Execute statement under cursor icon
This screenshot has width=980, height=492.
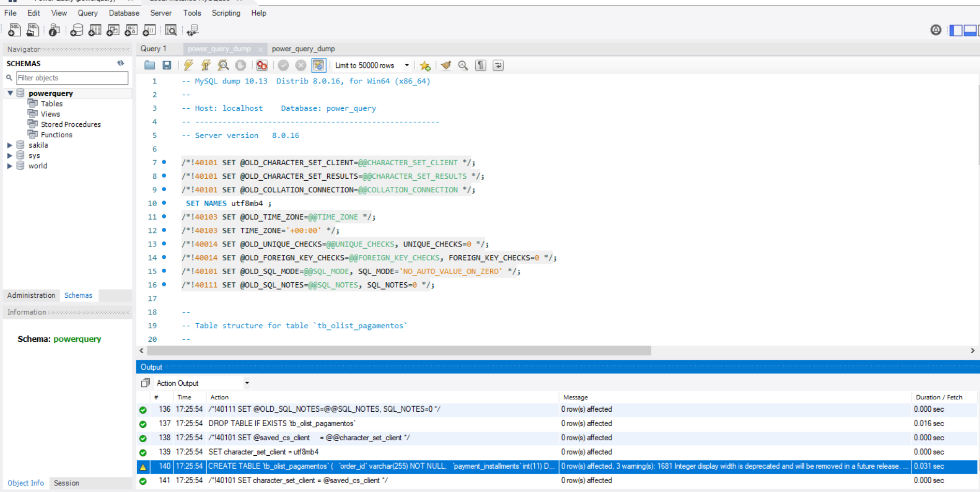(x=206, y=65)
